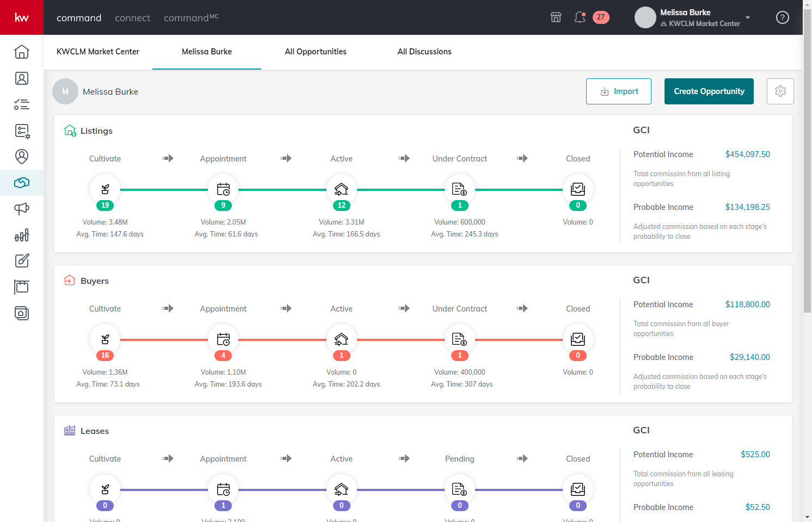Click the Buyers Cultivate count badge 16

(x=105, y=356)
